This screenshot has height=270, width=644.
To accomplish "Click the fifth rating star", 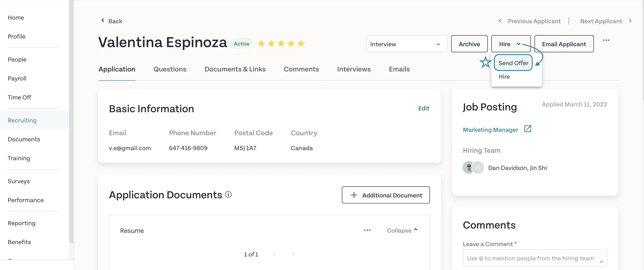I will (301, 43).
